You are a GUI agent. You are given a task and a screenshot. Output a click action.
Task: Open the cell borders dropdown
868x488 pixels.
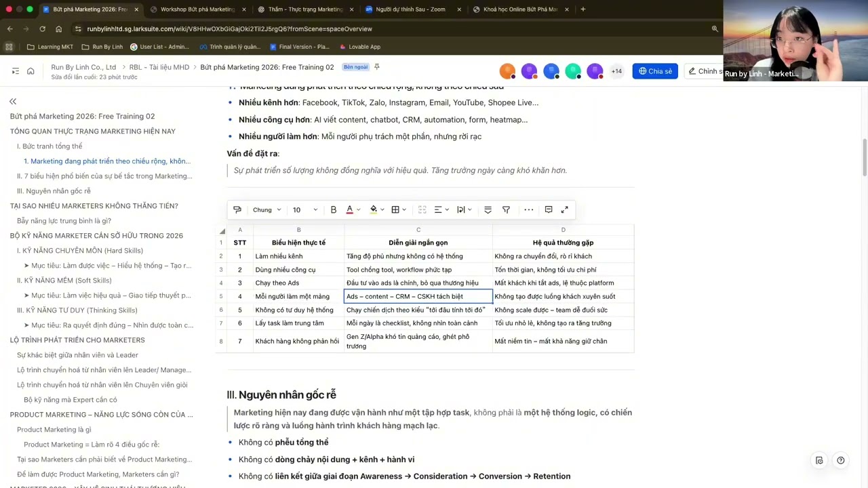(x=398, y=210)
